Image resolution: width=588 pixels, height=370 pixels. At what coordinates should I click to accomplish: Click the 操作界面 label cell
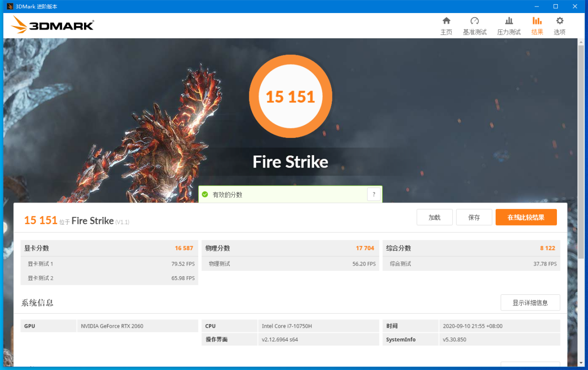229,339
